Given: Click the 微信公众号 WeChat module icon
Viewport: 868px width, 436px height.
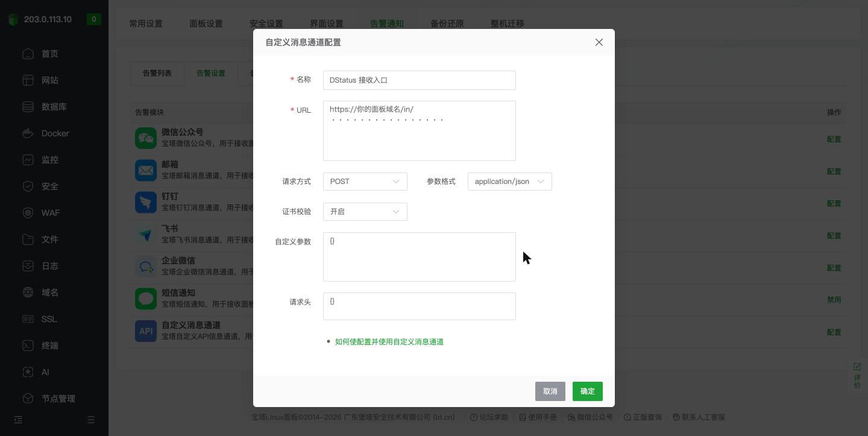Looking at the screenshot, I should [146, 138].
